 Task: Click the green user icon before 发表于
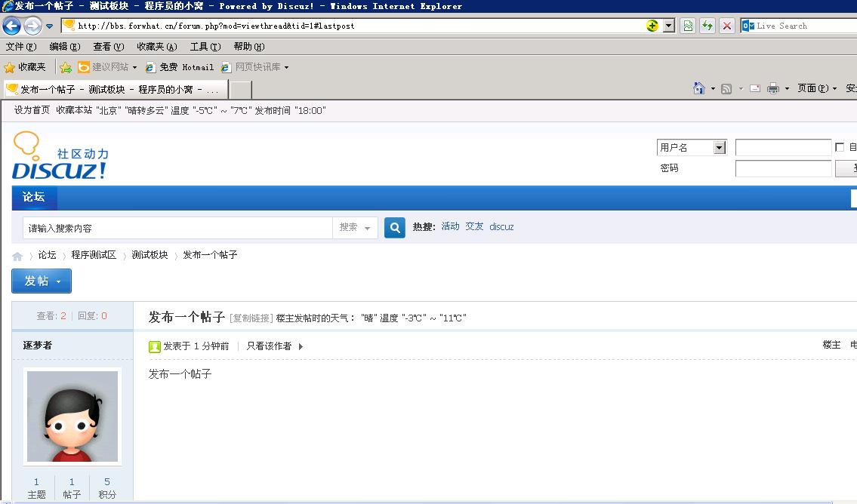pyautogui.click(x=155, y=347)
